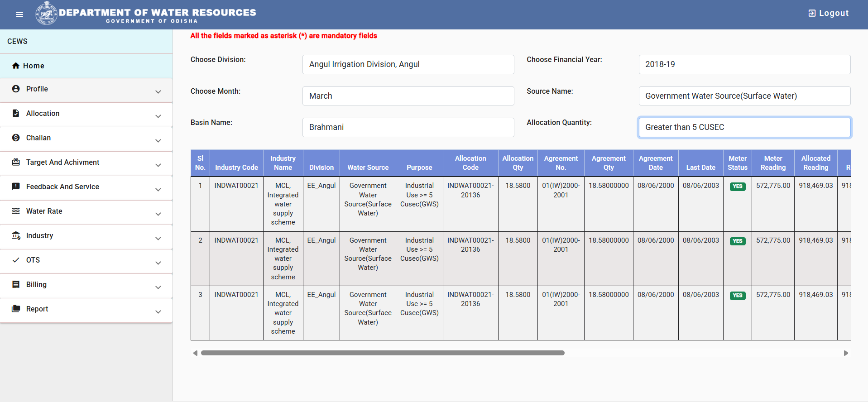868x402 pixels.
Task: Click the scroll right arrow under the table
Action: click(x=846, y=353)
